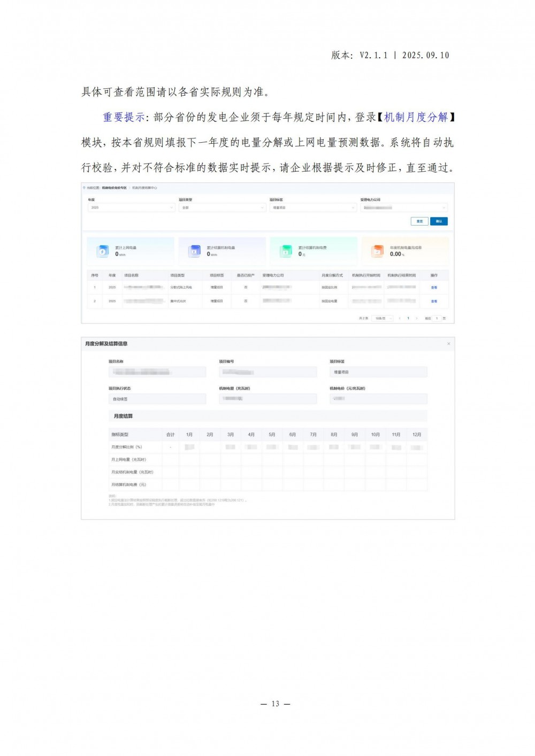Viewport: 535px width, 756px height.
Task: Click the 月度结算 section heading
Action: pos(123,416)
